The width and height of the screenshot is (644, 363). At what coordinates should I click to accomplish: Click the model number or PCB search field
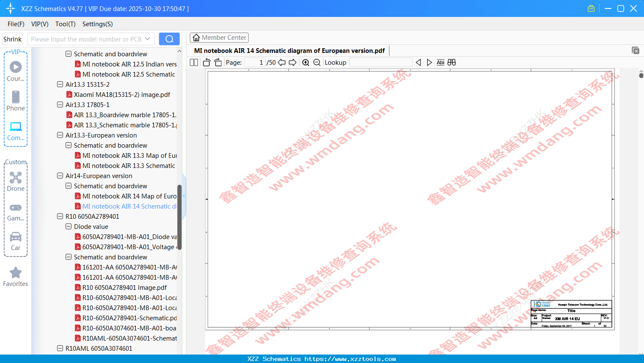pyautogui.click(x=86, y=39)
